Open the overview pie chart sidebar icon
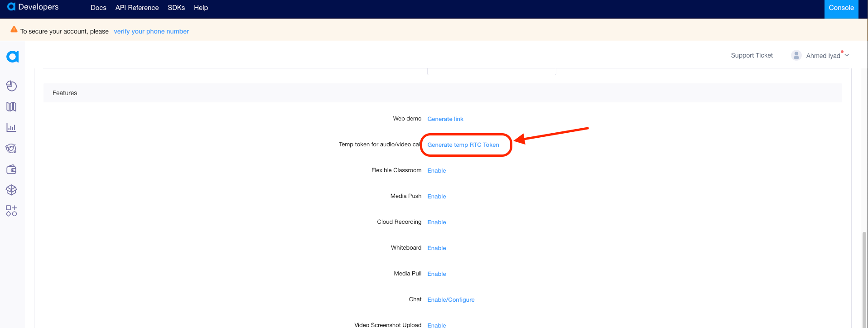868x328 pixels. (x=11, y=86)
